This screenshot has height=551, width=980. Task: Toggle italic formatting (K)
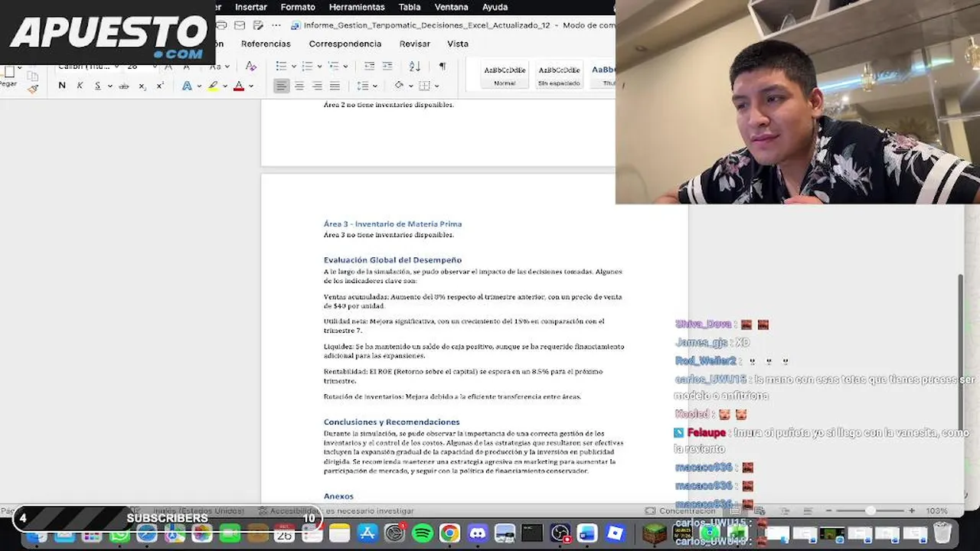[80, 86]
